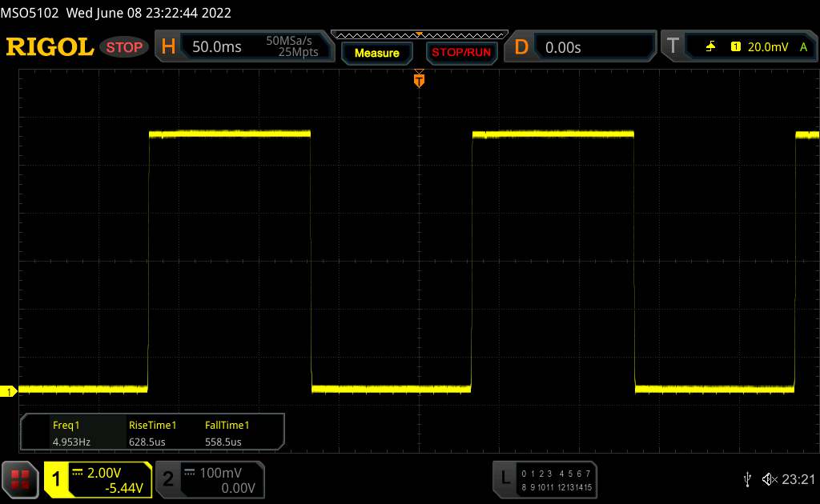Select the orange H horizontal timebase icon
The image size is (820, 504).
click(168, 47)
